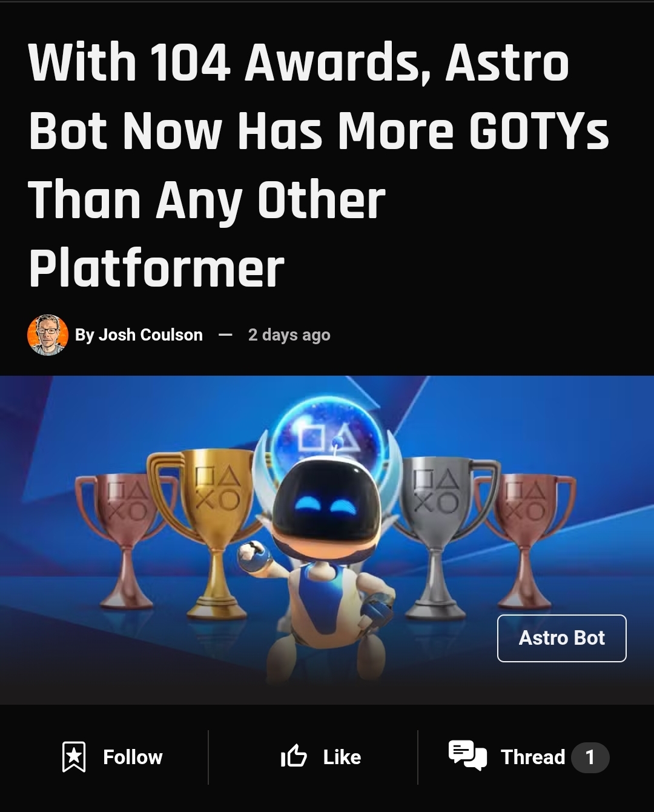Tap the word 'Platformer' in the headline
The image size is (654, 812).
(156, 268)
